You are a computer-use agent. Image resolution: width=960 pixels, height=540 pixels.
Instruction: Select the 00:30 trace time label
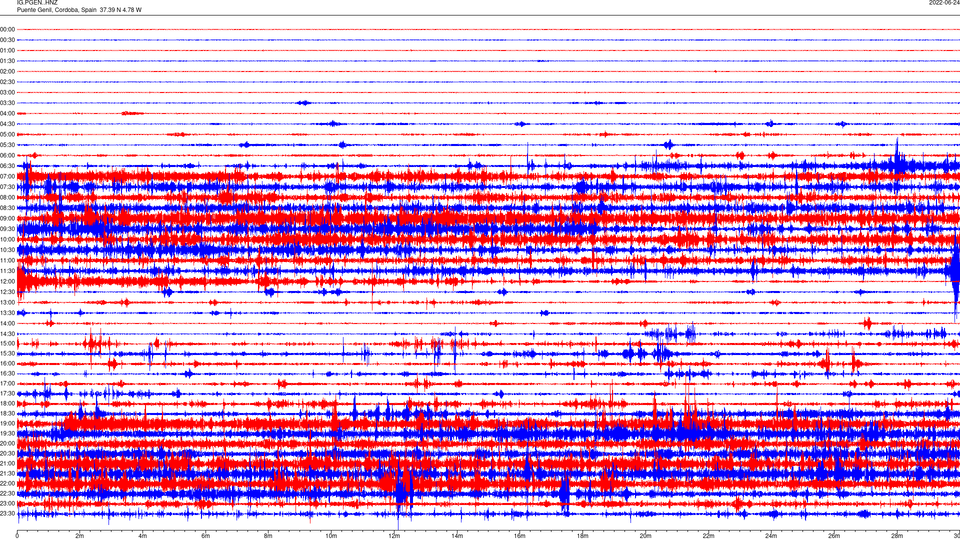[7, 40]
